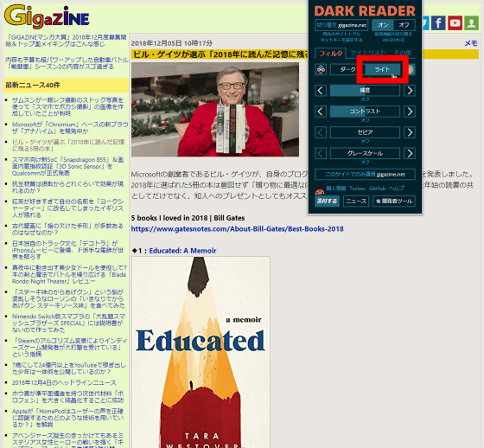
Task: Switch Dark Reader to オフ
Action: pyautogui.click(x=404, y=25)
